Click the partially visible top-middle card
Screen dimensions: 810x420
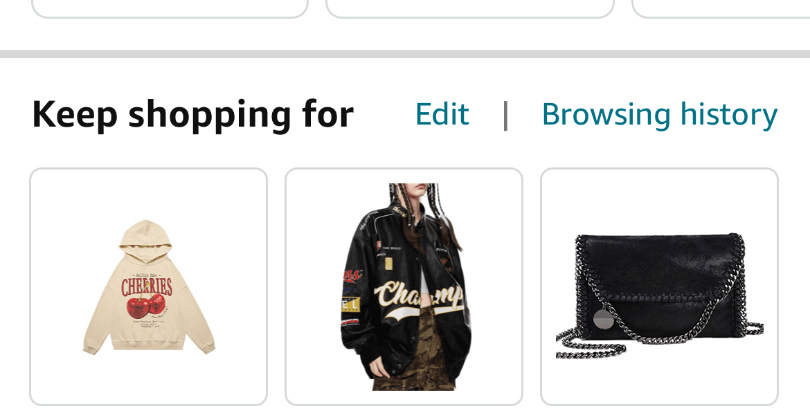pyautogui.click(x=470, y=9)
